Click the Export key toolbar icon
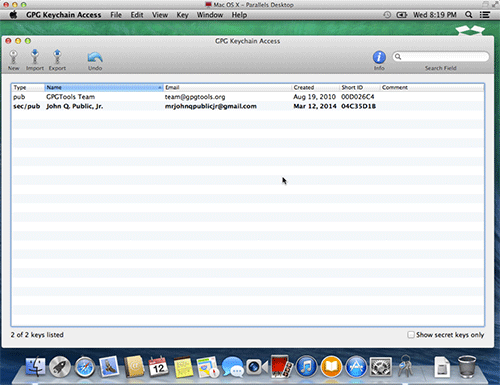This screenshot has width=500, height=385. 57,57
